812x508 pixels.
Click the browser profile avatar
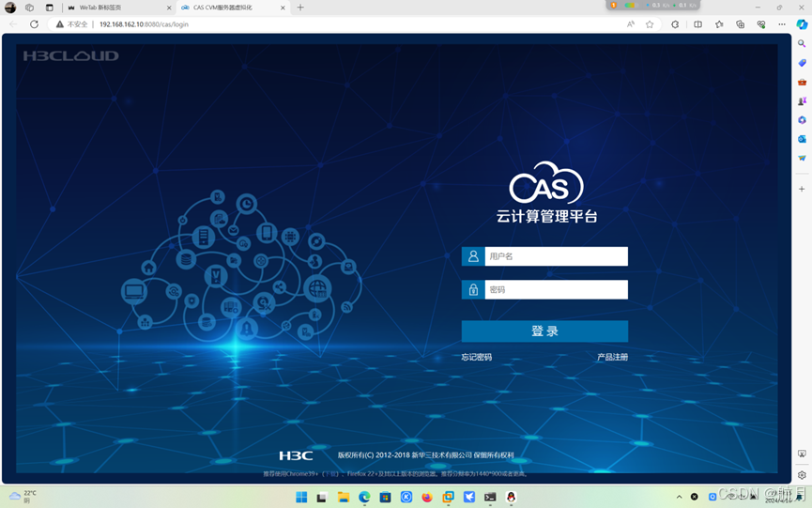point(10,8)
